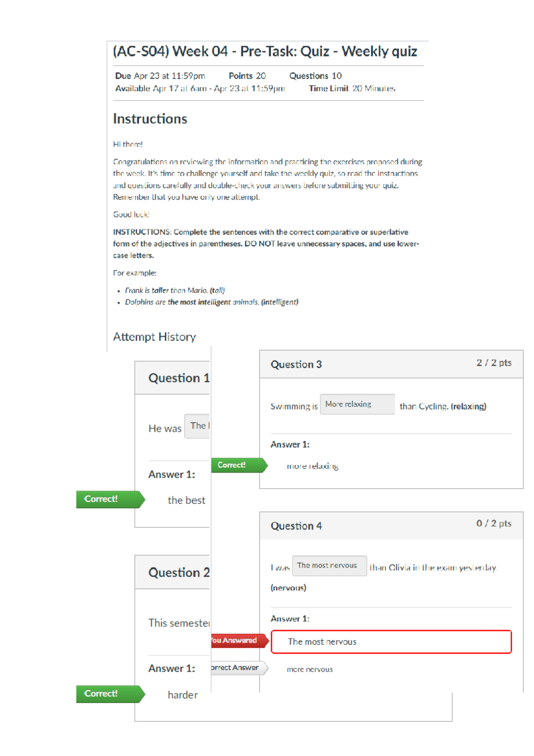Image resolution: width=534 pixels, height=756 pixels.
Task: Click the grey Correct Answer flag
Action: click(240, 668)
